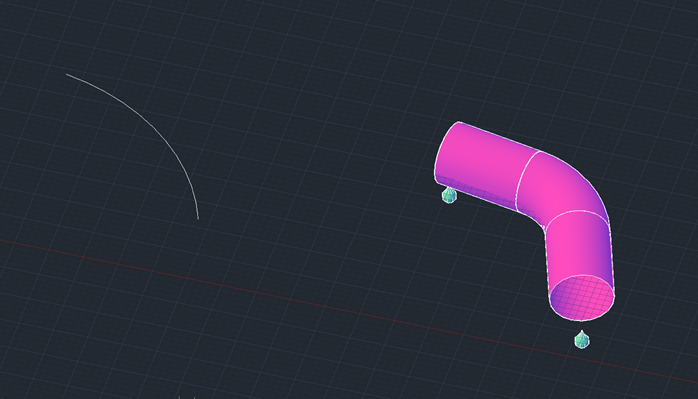
Task: Pick the hatched circular end face of pipe
Action: [x=582, y=297]
